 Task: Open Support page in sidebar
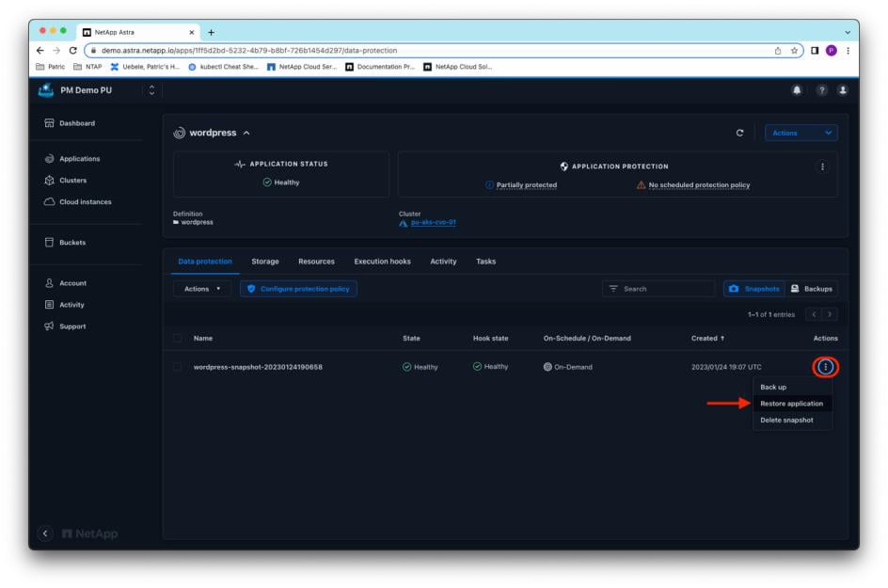(x=65, y=326)
